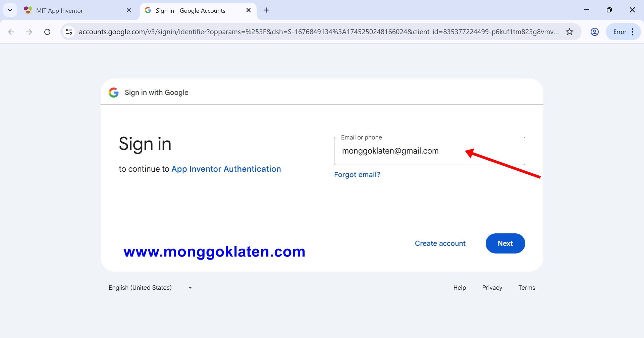Click the Forgot email? link

(357, 175)
